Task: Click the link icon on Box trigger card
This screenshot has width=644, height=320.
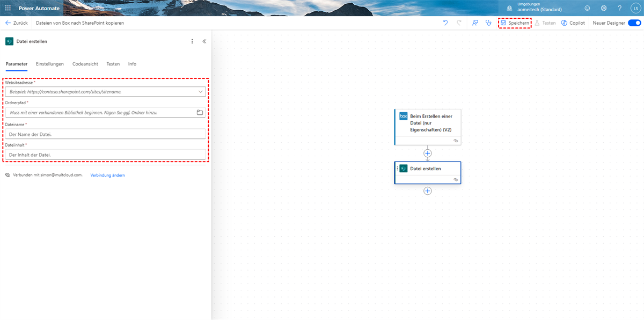Action: [x=456, y=140]
